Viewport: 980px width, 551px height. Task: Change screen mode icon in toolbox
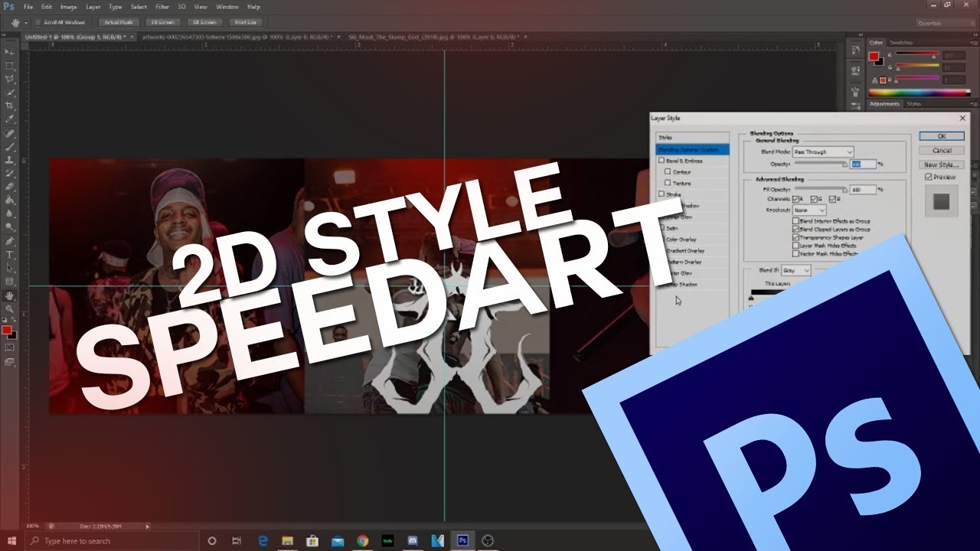coord(9,361)
